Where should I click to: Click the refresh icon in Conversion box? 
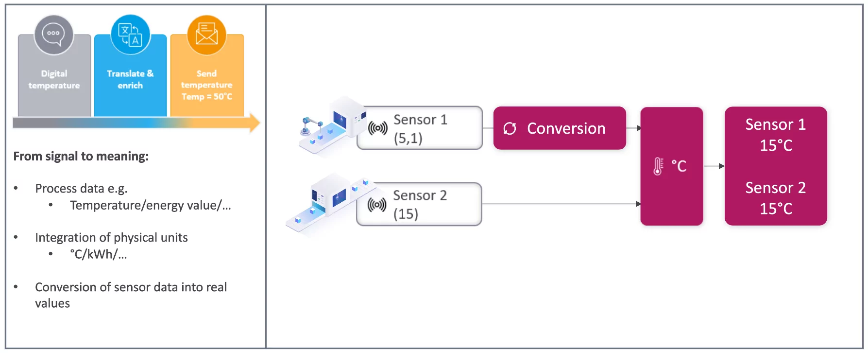coord(510,128)
